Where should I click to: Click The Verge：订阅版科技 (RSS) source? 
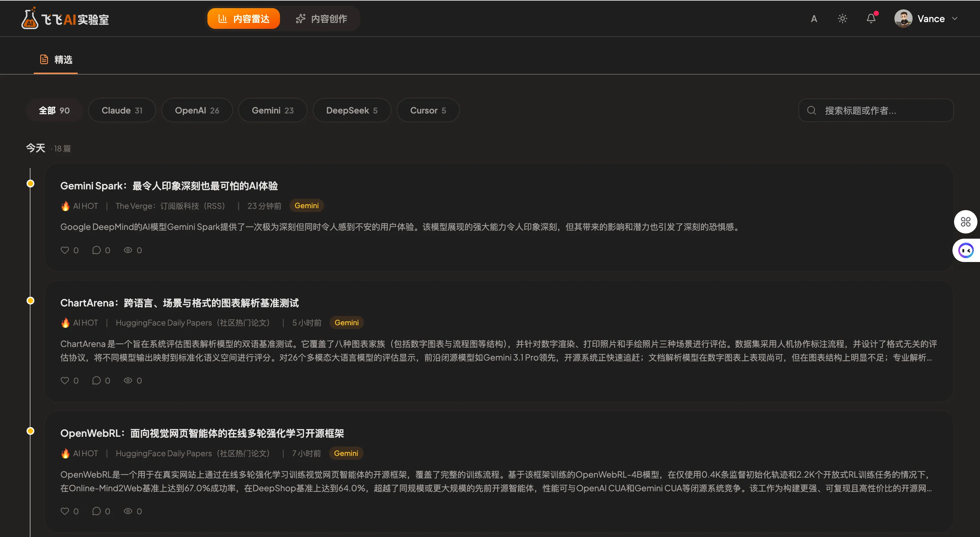pos(170,206)
